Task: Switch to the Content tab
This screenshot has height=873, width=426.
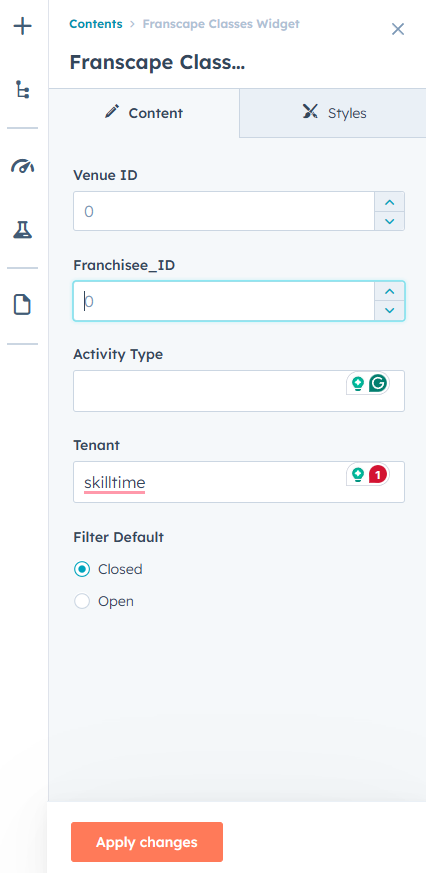Action: click(x=144, y=113)
